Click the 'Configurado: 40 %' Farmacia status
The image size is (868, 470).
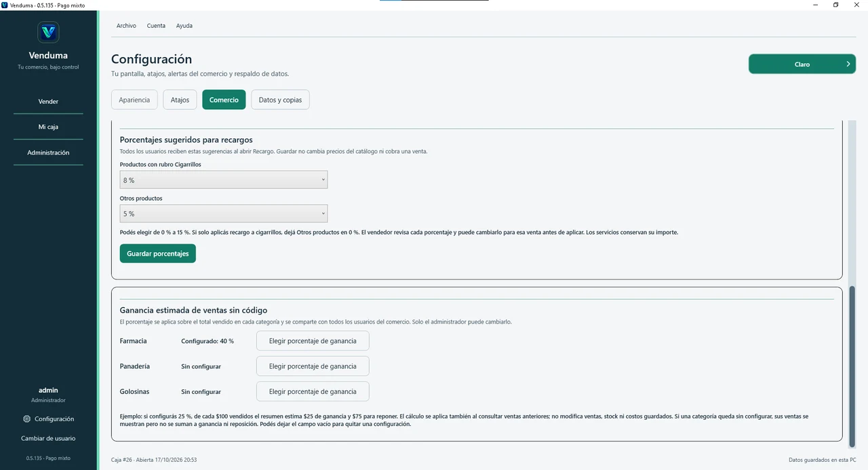point(208,341)
